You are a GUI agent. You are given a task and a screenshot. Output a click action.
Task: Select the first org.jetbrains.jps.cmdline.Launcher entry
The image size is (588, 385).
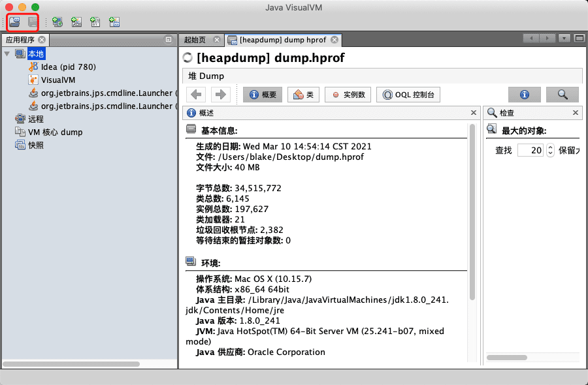pyautogui.click(x=107, y=93)
